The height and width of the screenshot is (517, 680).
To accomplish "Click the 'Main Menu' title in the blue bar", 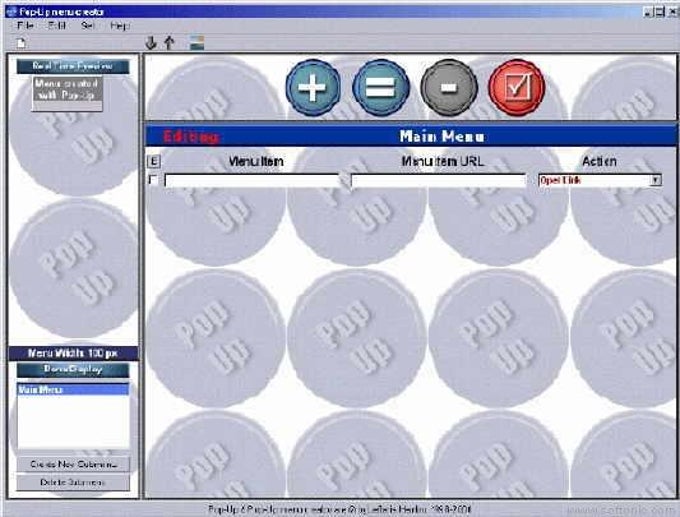I will tap(442, 137).
